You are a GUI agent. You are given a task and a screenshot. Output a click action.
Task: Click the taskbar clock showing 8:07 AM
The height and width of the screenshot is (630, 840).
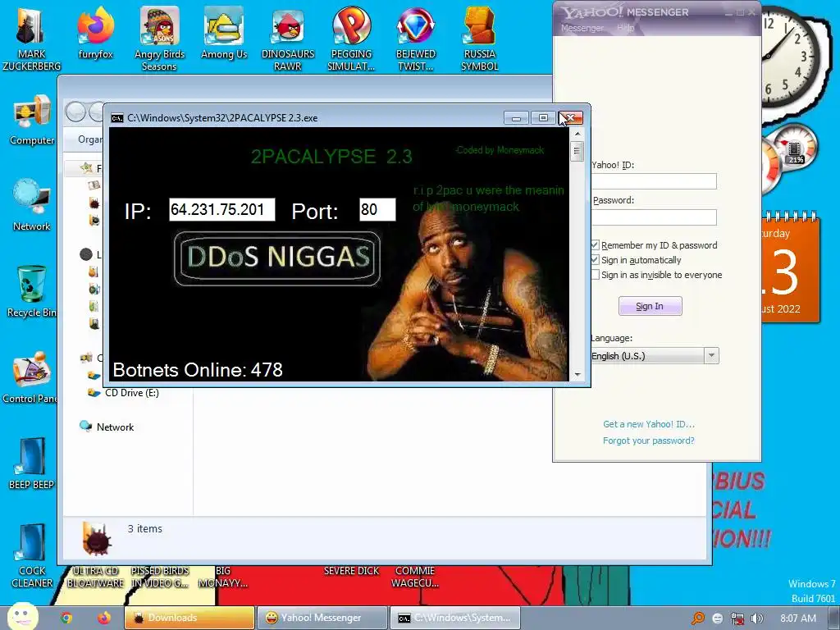(x=798, y=619)
